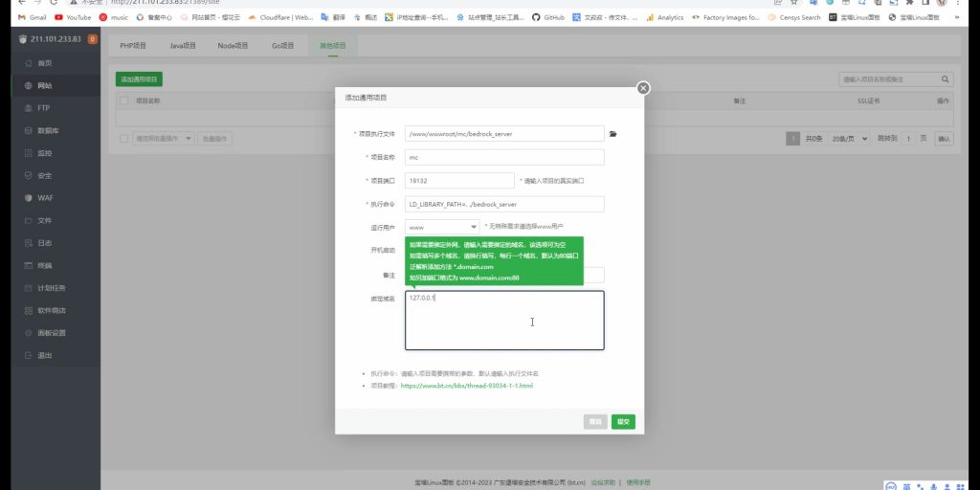Tick the select-all checkbox in table header
The width and height of the screenshot is (980, 490).
point(123,100)
